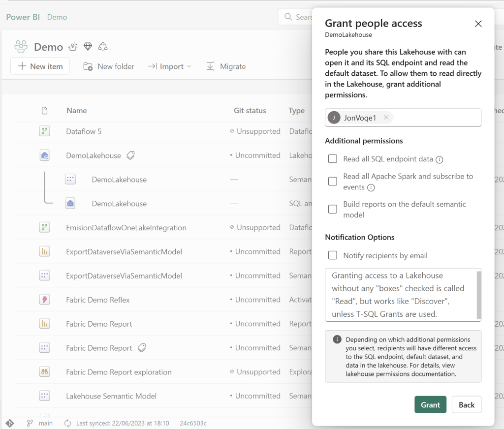Click the Grant button
504x429 pixels.
tap(430, 404)
